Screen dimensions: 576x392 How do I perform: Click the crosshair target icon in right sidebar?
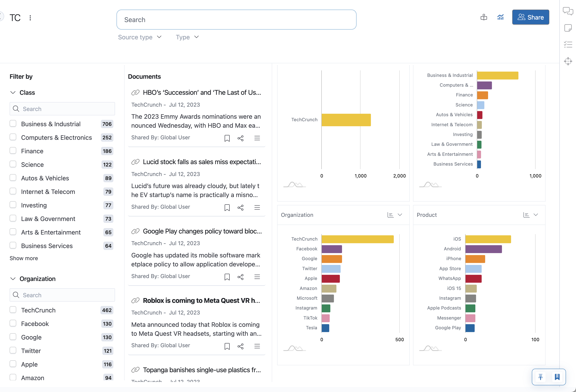click(x=568, y=61)
